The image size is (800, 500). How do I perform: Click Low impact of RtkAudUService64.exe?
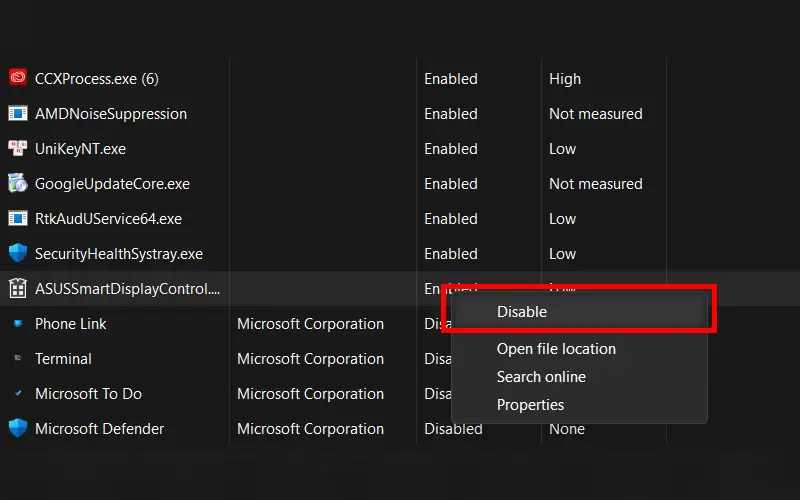pyautogui.click(x=562, y=219)
